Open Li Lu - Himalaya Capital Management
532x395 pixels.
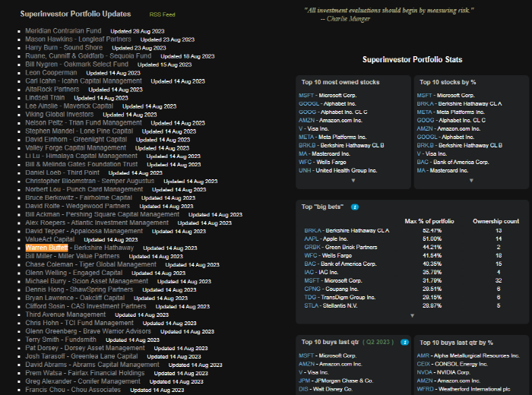[x=81, y=156]
